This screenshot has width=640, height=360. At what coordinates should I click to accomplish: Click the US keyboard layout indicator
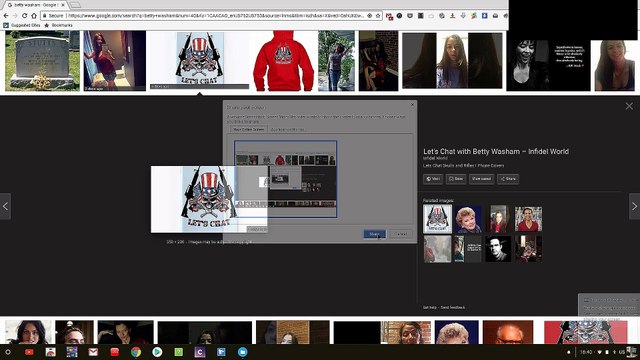tap(622, 352)
